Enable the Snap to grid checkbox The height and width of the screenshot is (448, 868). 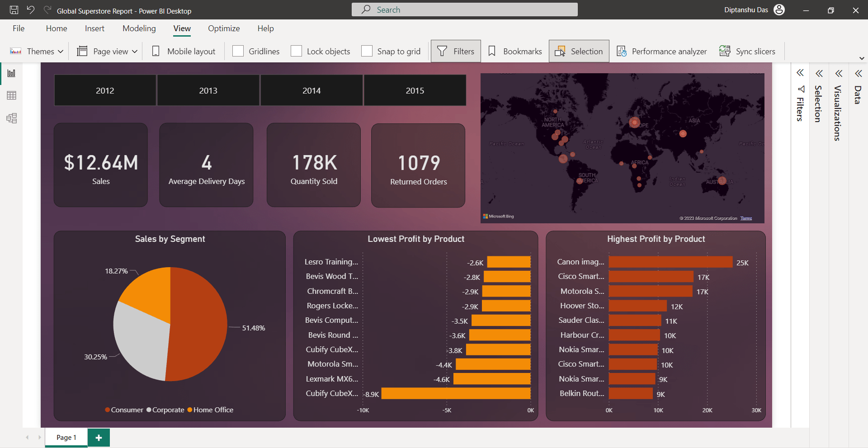tap(367, 51)
